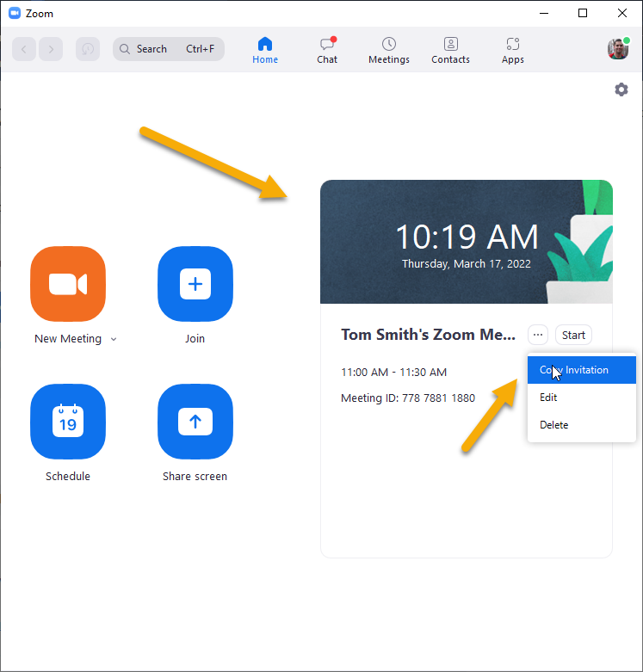Click the blue Join plus icon

click(195, 284)
